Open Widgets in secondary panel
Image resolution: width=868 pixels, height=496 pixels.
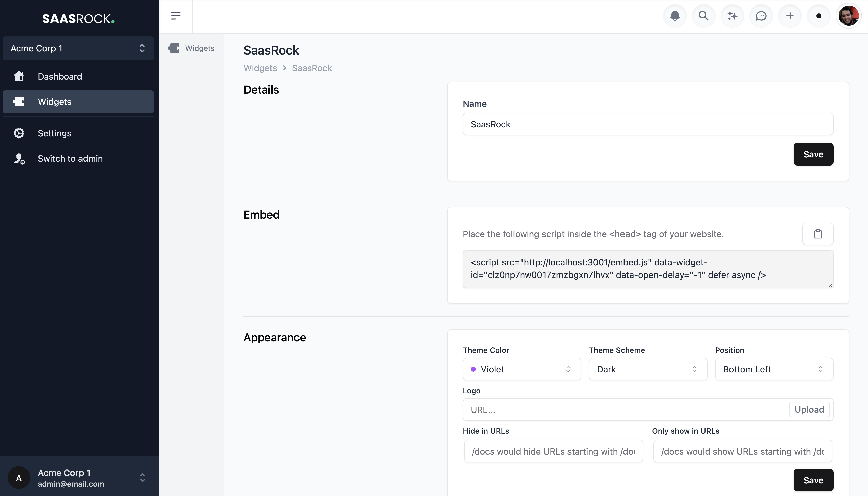click(191, 48)
